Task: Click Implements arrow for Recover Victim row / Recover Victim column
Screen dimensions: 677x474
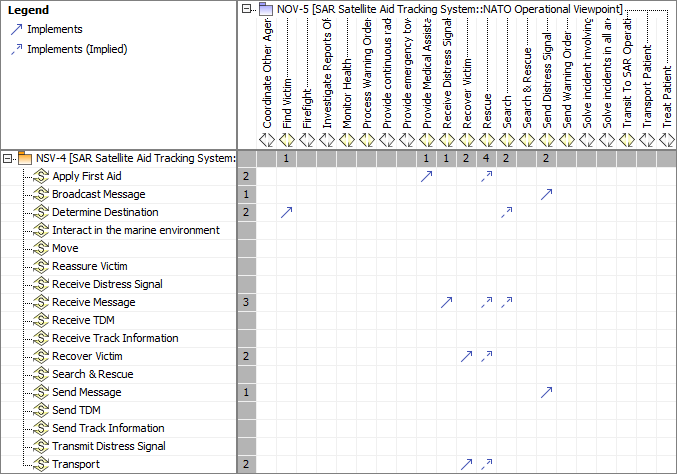Action: (467, 356)
